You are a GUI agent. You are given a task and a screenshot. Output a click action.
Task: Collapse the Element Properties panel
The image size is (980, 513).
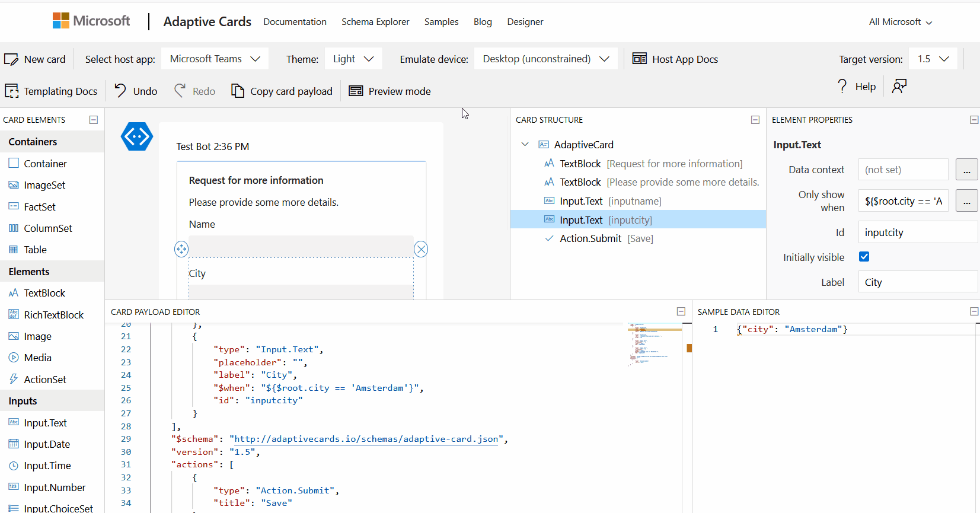click(x=974, y=120)
